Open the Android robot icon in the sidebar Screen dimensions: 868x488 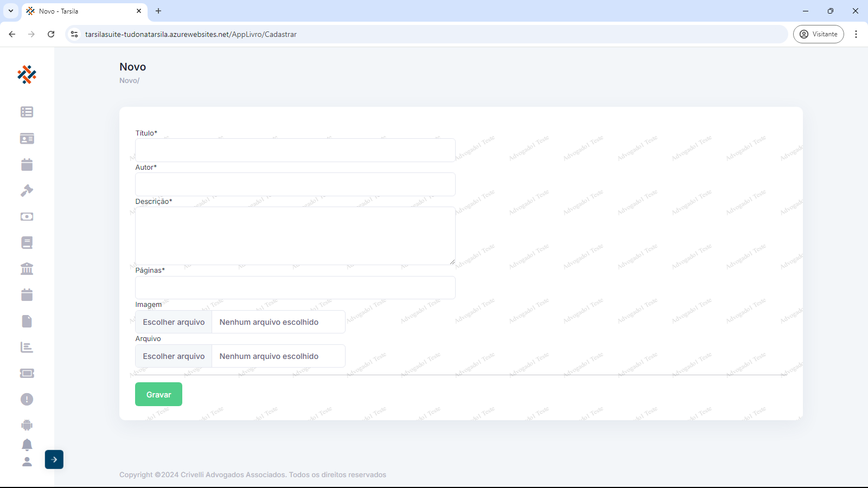click(x=27, y=425)
